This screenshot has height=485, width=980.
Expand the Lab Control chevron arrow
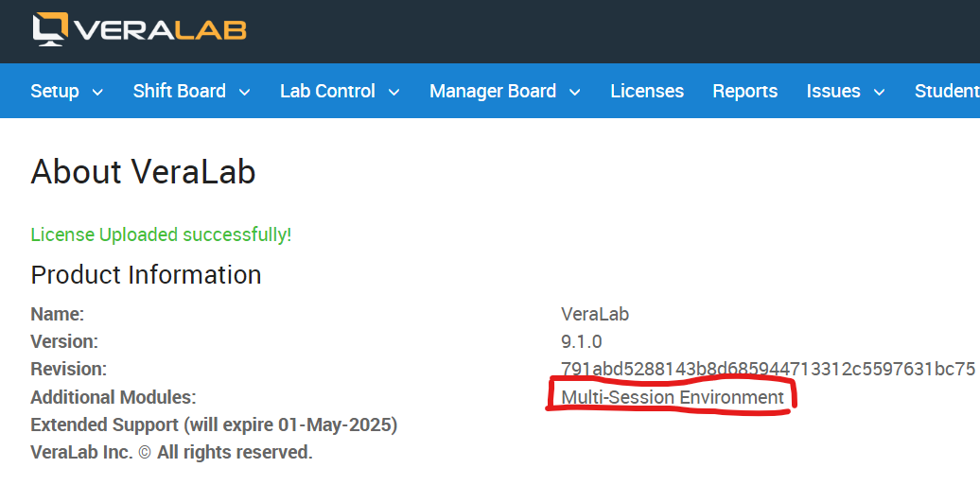click(394, 93)
